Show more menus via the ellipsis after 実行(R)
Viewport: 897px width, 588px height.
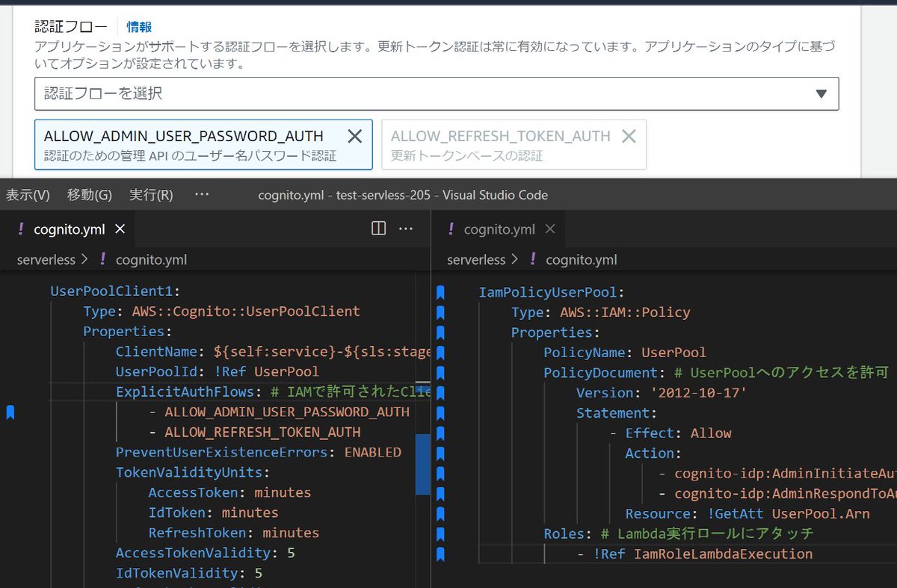tap(202, 194)
